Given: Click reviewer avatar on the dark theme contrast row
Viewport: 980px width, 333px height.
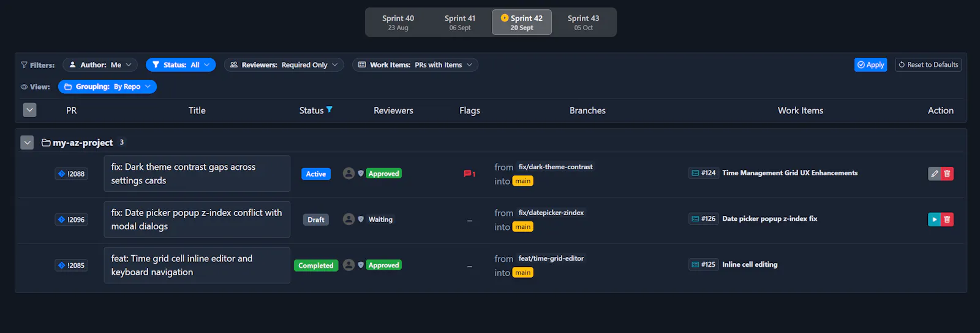Looking at the screenshot, I should pos(349,174).
